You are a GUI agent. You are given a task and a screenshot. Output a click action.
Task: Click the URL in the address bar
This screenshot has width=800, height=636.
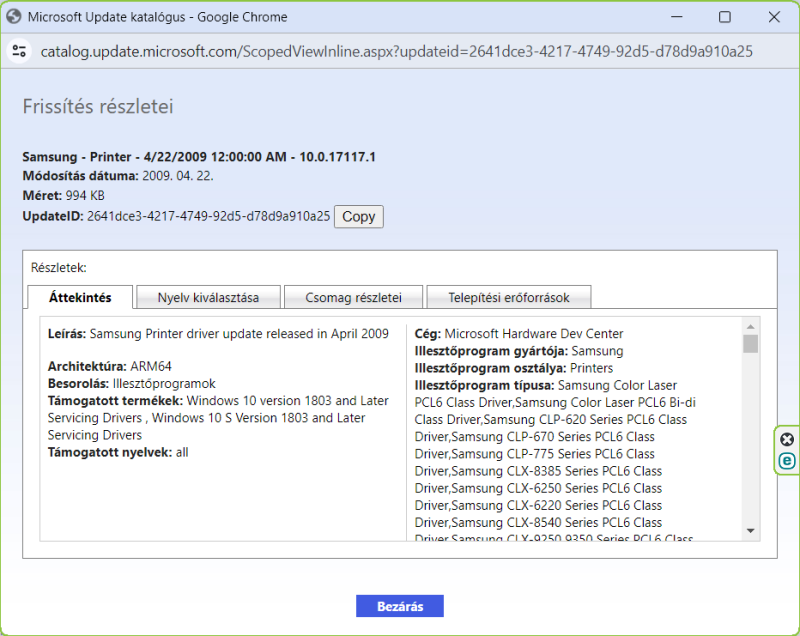pos(396,51)
